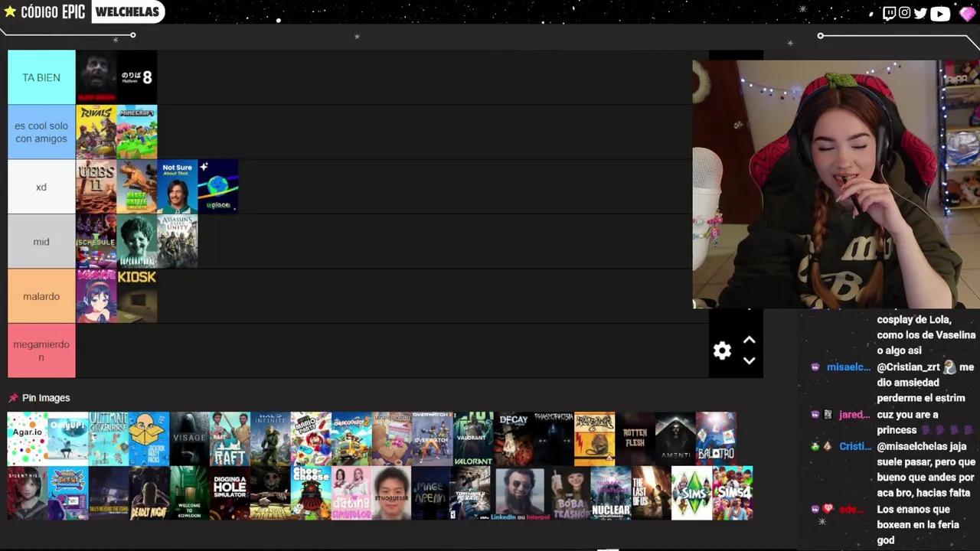980x551 pixels.
Task: Pick the Overwatch 2 image
Action: (x=433, y=439)
